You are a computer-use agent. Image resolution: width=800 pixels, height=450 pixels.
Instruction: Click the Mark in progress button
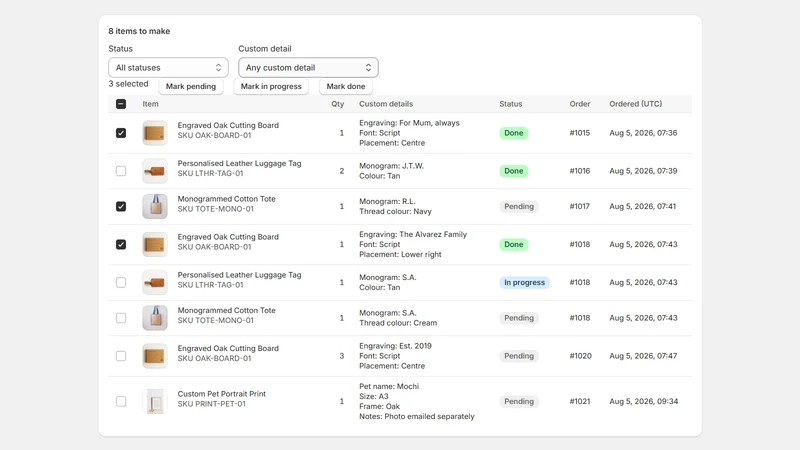pyautogui.click(x=271, y=86)
